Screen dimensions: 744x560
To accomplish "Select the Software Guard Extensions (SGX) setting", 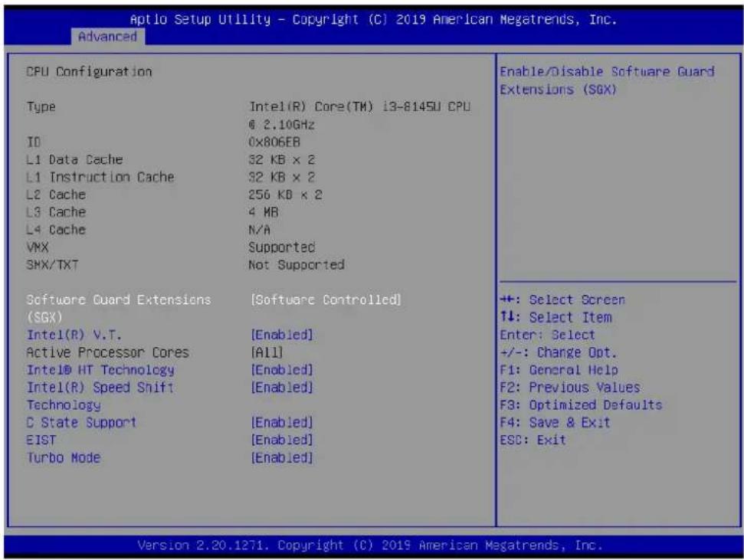I will pos(119,309).
